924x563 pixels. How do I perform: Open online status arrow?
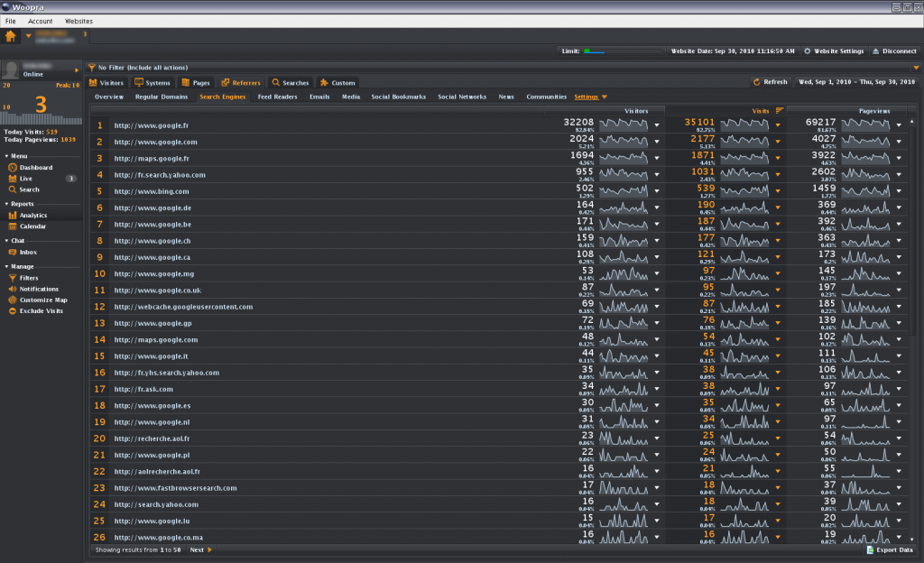(77, 70)
